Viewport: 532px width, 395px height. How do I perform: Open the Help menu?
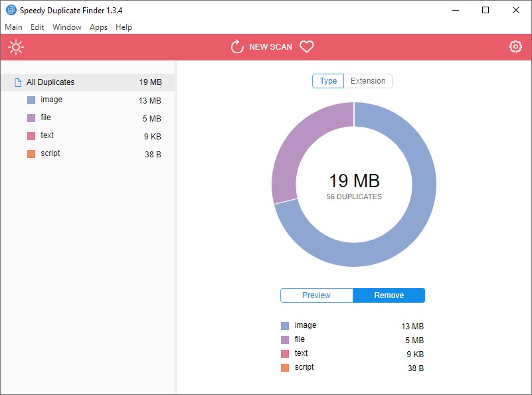coord(124,27)
